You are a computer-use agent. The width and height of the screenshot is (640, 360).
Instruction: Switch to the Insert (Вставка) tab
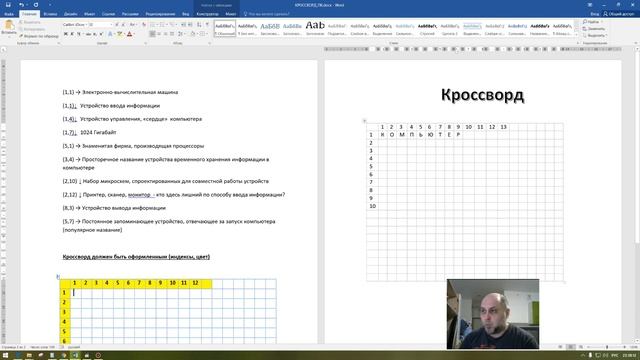tap(50, 14)
